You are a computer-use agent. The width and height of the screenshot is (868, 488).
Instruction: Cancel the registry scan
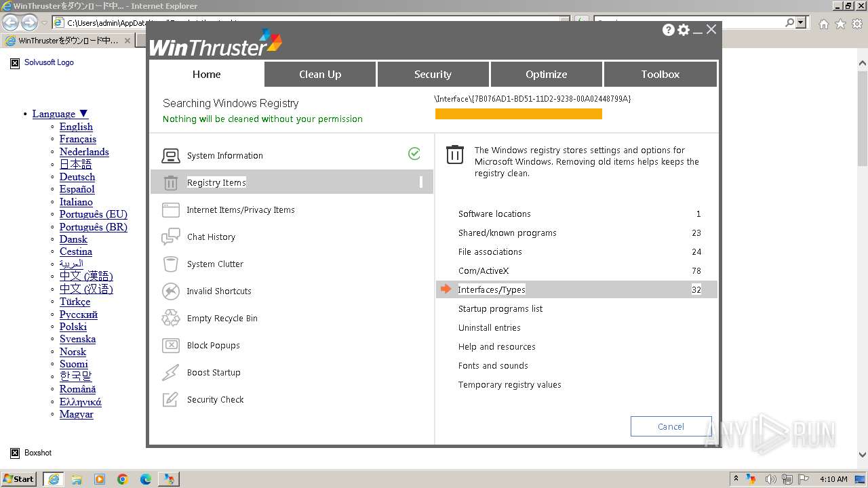(x=671, y=426)
